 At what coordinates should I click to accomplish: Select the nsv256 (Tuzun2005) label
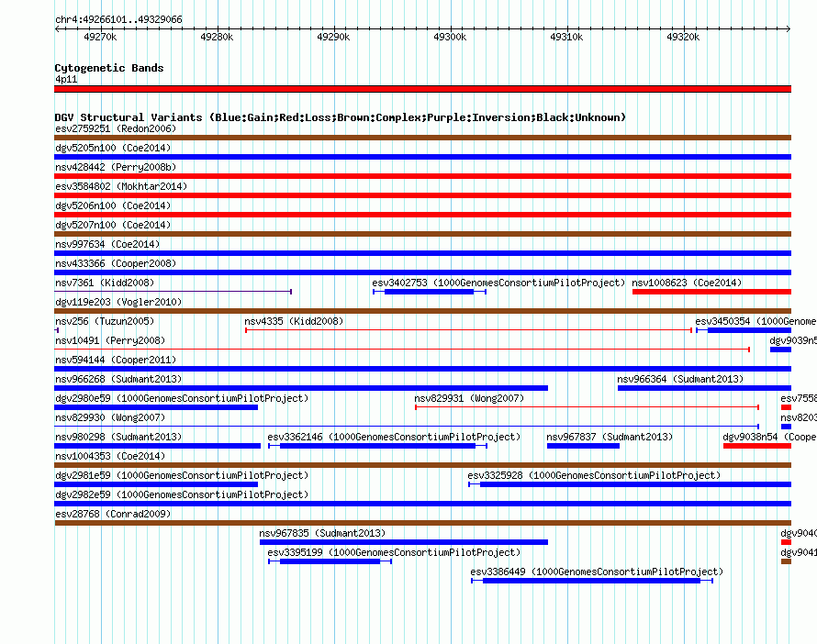(x=105, y=321)
